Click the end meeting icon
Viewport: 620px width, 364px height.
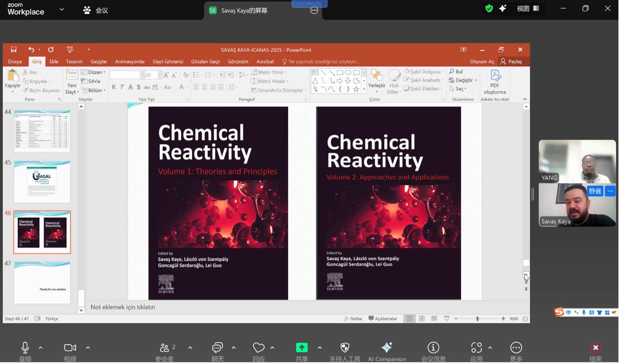coord(596,348)
